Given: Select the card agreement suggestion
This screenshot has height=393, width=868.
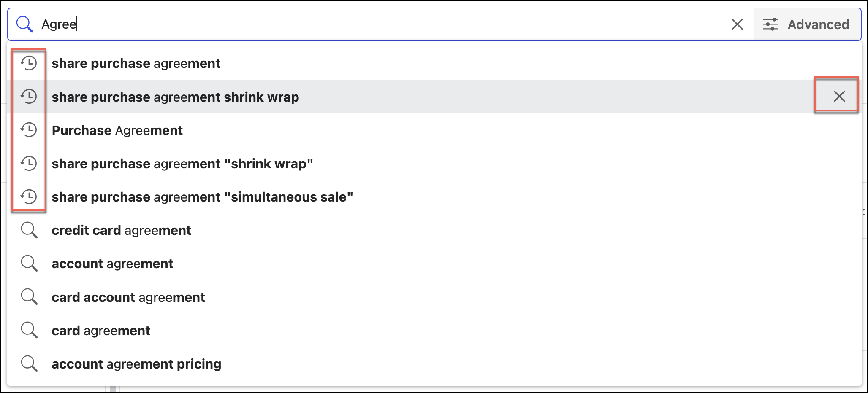Looking at the screenshot, I should [100, 330].
